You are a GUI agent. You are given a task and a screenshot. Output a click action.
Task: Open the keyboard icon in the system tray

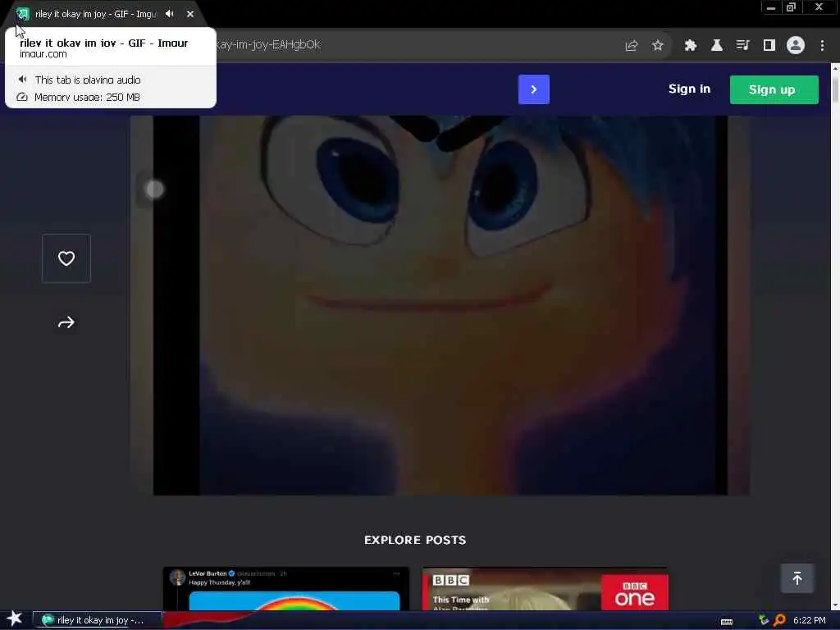(727, 622)
